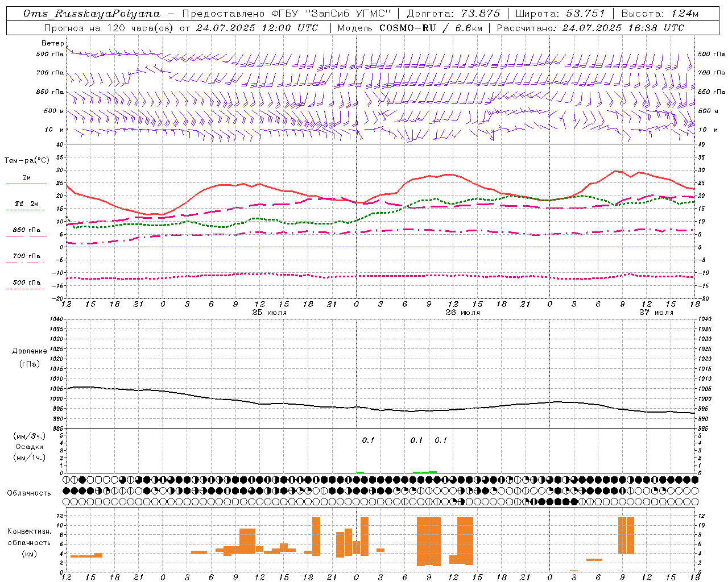Image resolution: width=728 pixels, height=582 pixels.
Task: Click the 2м temperature legend label
Action: 27,177
